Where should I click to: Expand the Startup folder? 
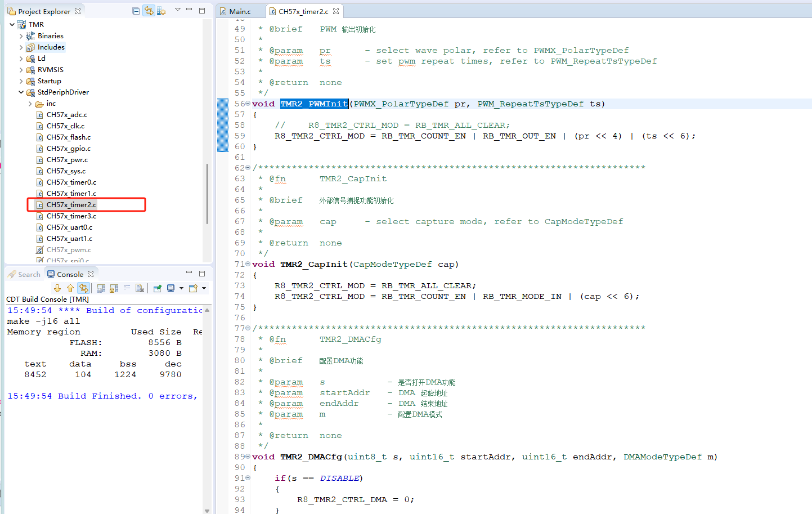coord(21,81)
